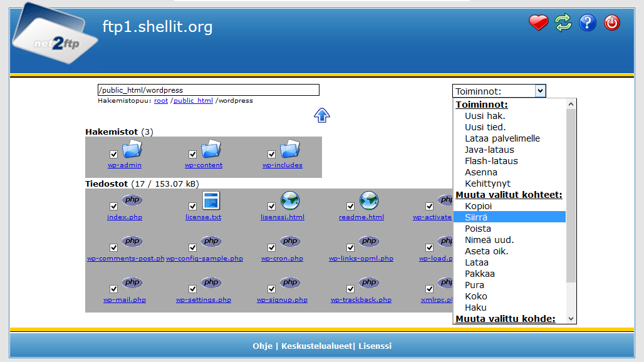Select Nimeä uud. option
Viewport: 644px width, 362px height.
[x=509, y=240]
